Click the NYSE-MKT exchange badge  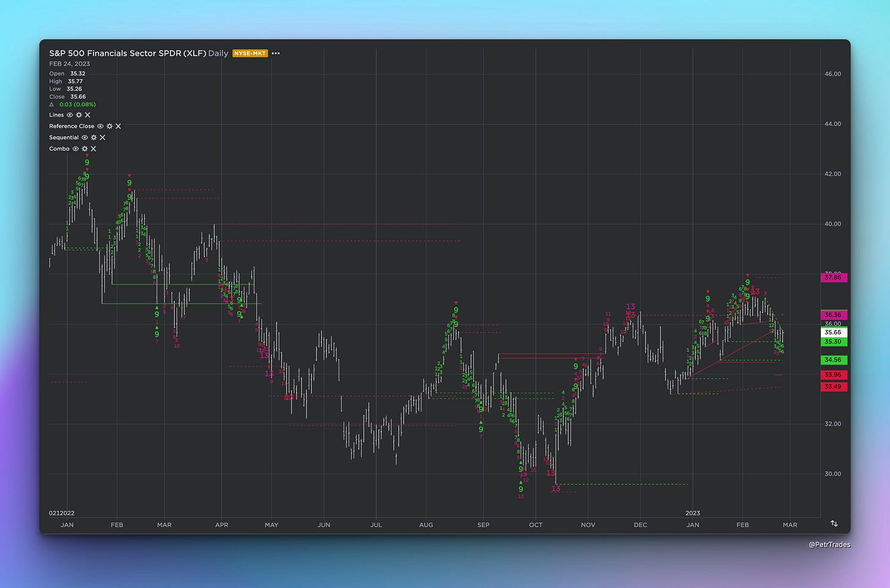click(250, 53)
